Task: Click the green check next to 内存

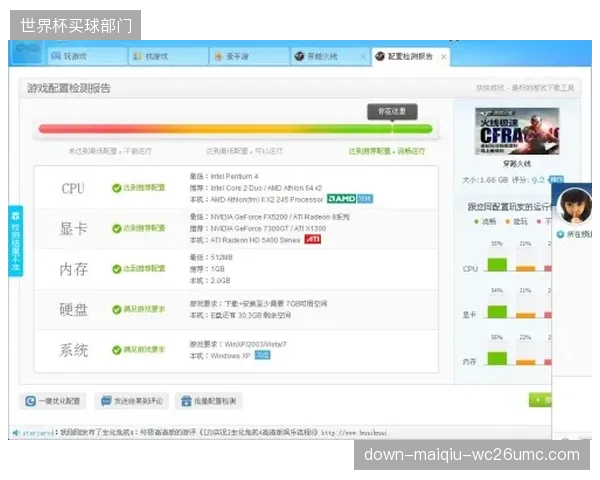Action: 117,269
